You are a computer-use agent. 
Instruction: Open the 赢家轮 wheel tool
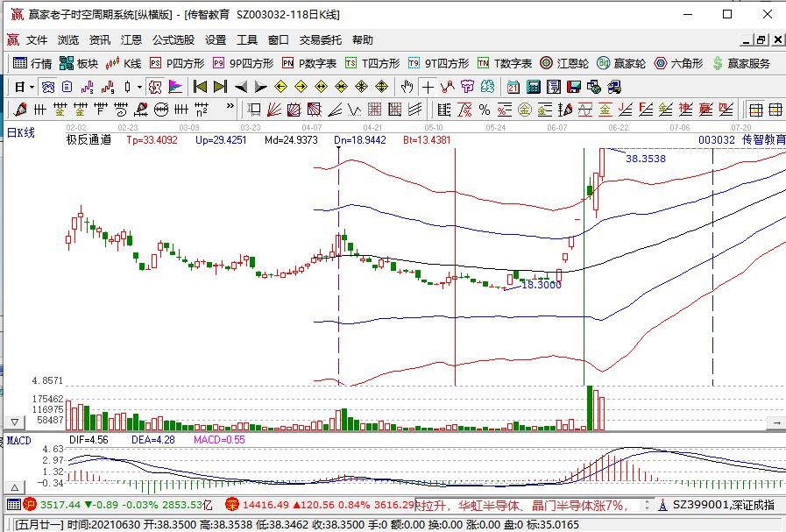pos(621,63)
